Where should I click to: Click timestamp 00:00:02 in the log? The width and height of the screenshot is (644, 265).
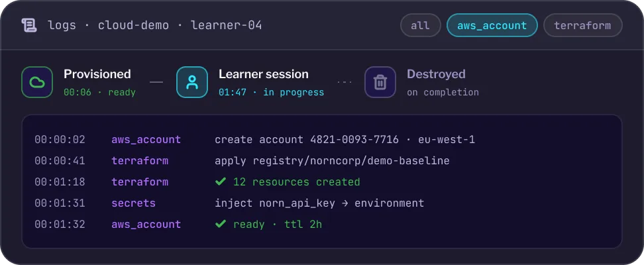60,140
